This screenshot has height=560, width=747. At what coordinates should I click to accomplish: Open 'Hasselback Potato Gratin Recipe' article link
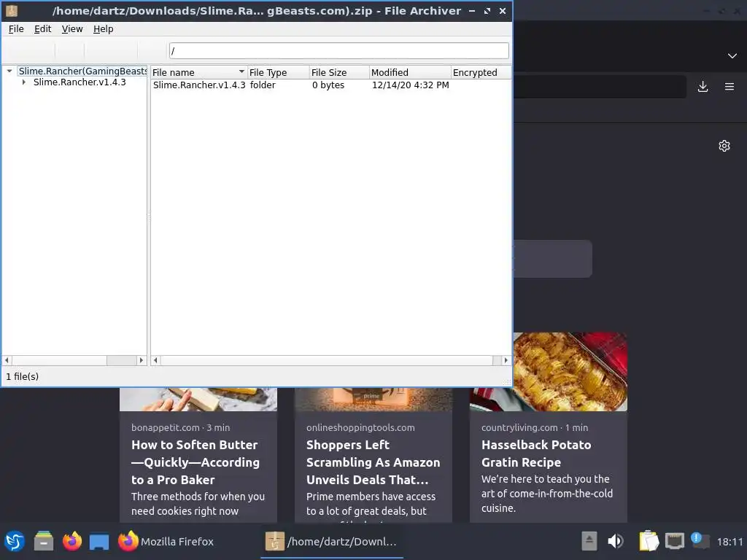coord(536,454)
